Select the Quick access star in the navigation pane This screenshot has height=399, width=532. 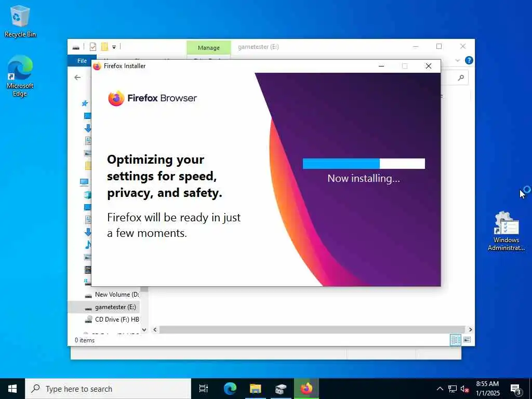pyautogui.click(x=85, y=103)
